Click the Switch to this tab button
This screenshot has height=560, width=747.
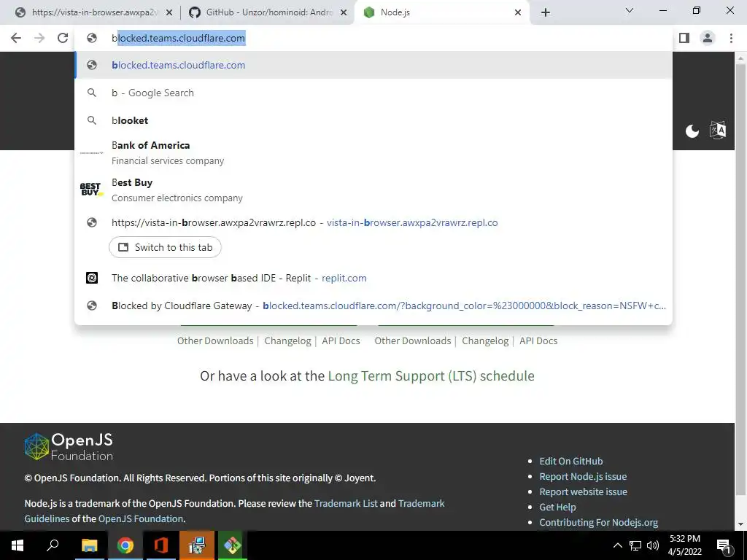(x=165, y=247)
